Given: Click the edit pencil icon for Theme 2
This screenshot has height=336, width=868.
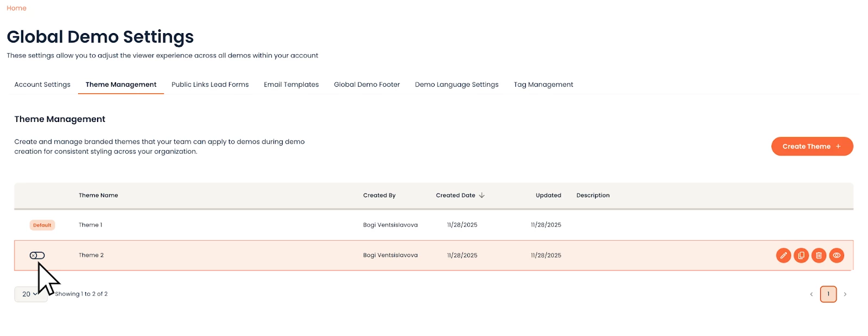Looking at the screenshot, I should [x=783, y=255].
